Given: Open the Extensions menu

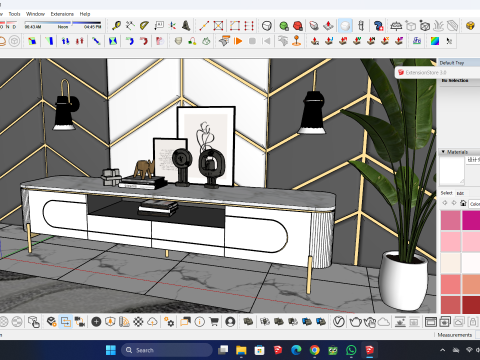Looking at the screenshot, I should point(62,14).
